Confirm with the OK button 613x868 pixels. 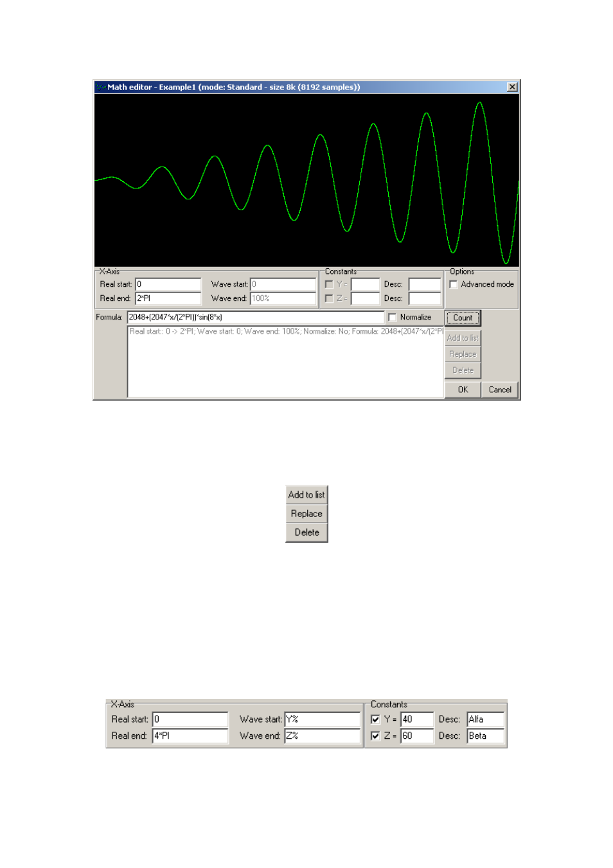pos(463,390)
